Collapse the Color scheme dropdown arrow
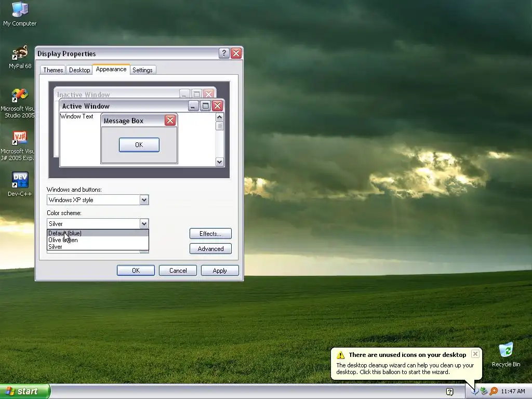Screen dimensions: 532x399 (x=144, y=223)
